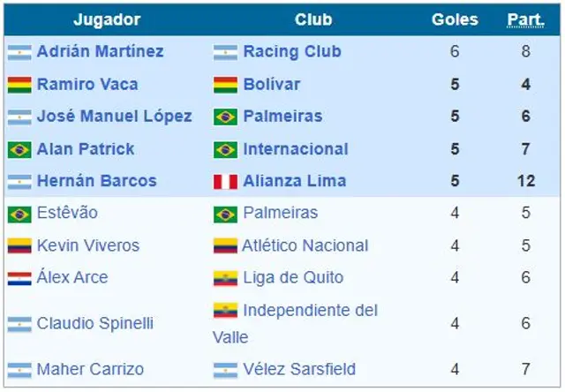
Task: Click the Part. column header abbreviation
Action: (525, 19)
